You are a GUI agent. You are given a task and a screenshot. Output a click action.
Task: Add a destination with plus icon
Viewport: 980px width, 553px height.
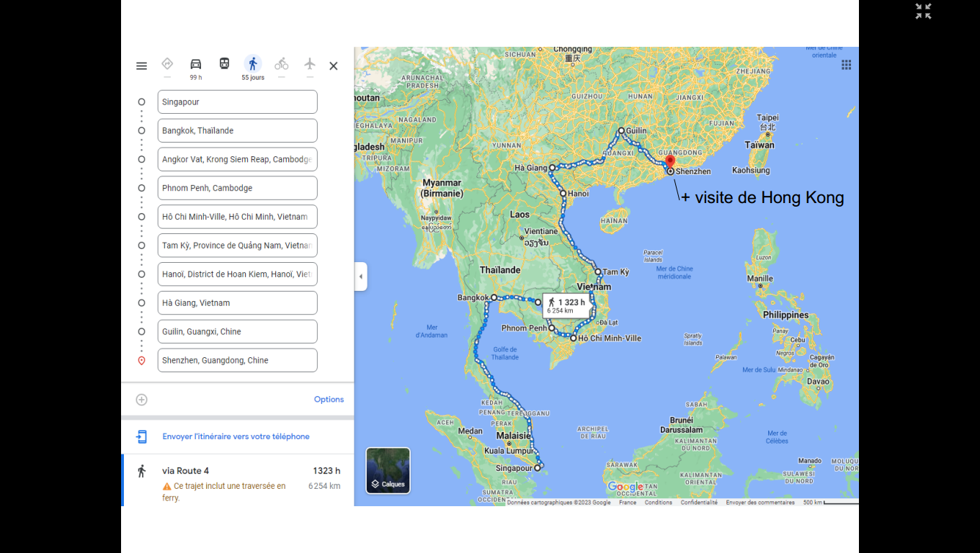coord(142,400)
